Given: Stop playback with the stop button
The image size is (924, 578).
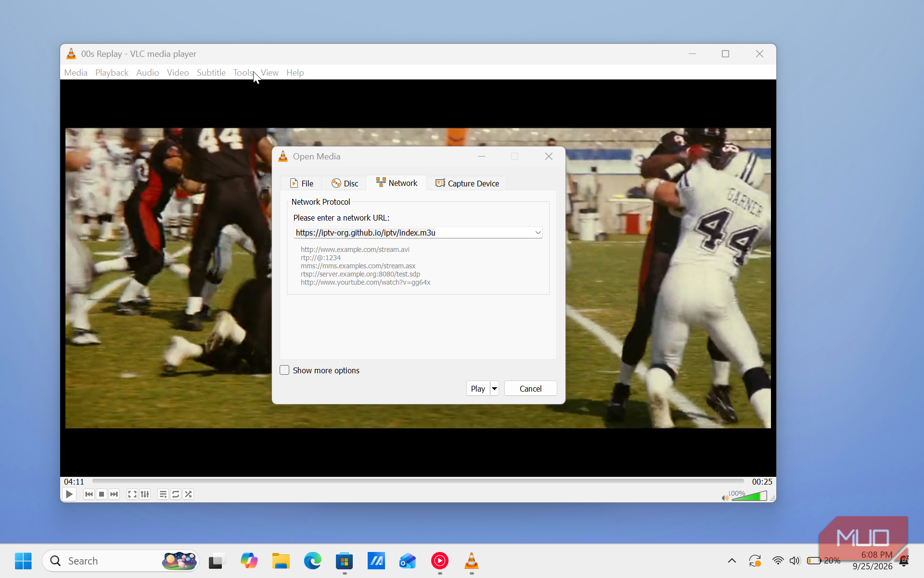Looking at the screenshot, I should (102, 494).
